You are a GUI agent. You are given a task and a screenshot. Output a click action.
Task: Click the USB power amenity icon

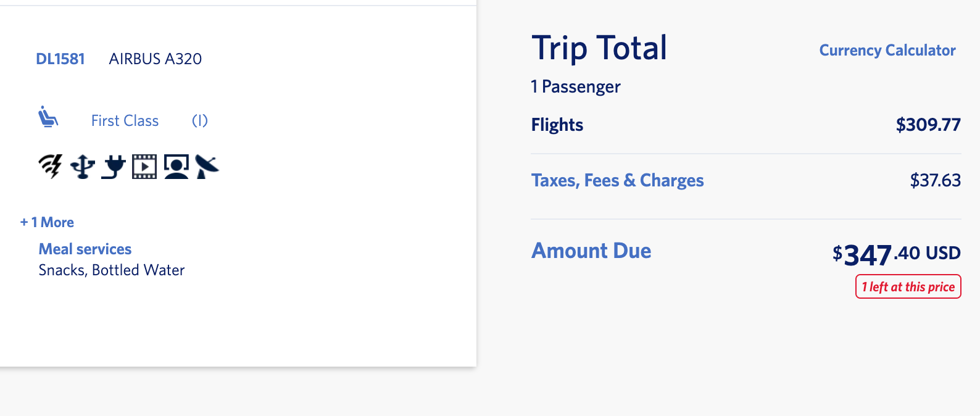point(83,167)
